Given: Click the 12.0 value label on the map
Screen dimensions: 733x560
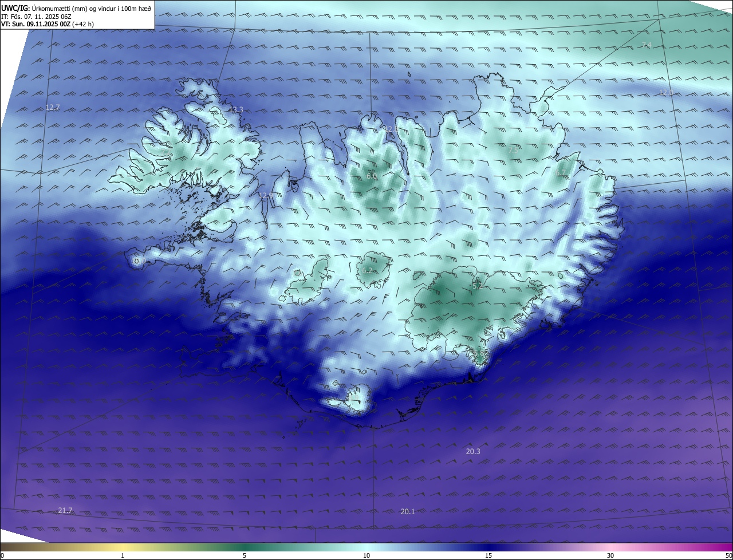Looking at the screenshot, I should pyautogui.click(x=665, y=92).
